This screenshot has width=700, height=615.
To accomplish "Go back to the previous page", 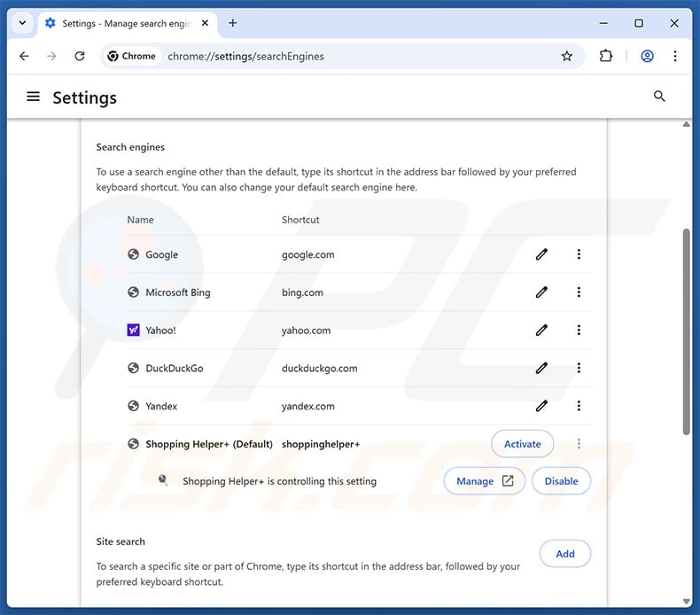I will coord(24,57).
